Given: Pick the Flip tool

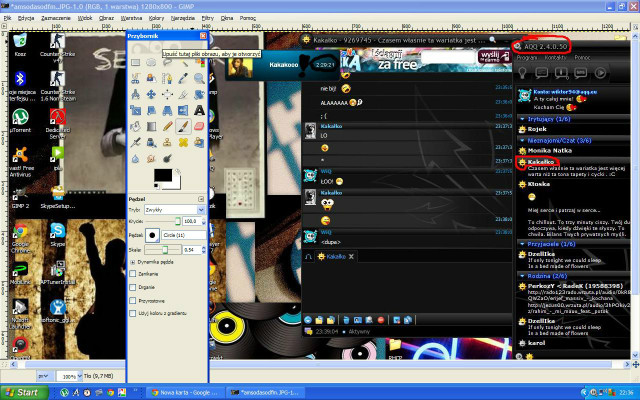Looking at the screenshot, I should [x=183, y=110].
